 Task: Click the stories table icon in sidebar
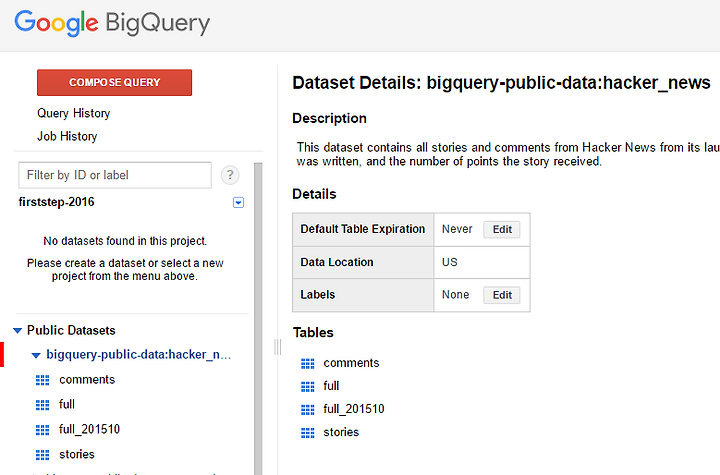point(42,455)
